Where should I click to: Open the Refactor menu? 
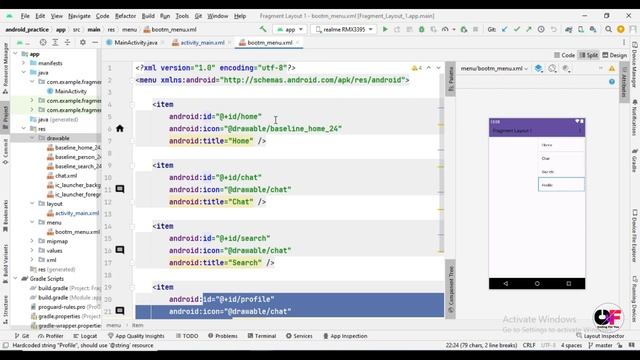pyautogui.click(x=125, y=16)
